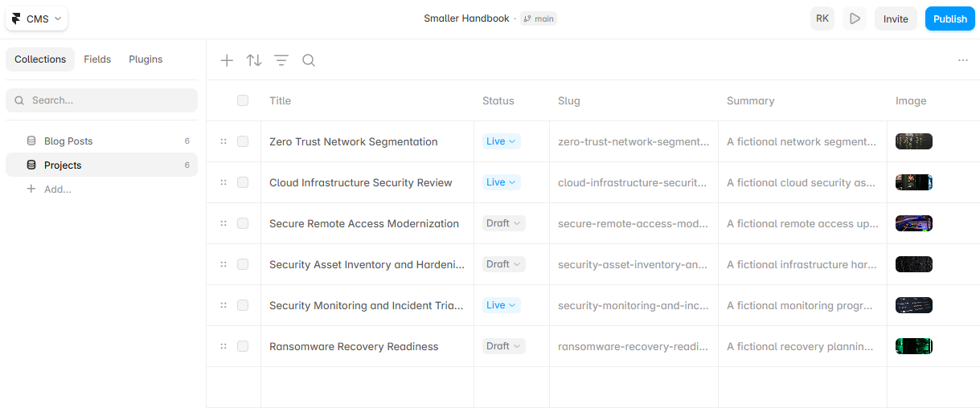Open Draft status dropdown for Ransomware Recovery
Screen dimensions: 980x408
(504, 346)
